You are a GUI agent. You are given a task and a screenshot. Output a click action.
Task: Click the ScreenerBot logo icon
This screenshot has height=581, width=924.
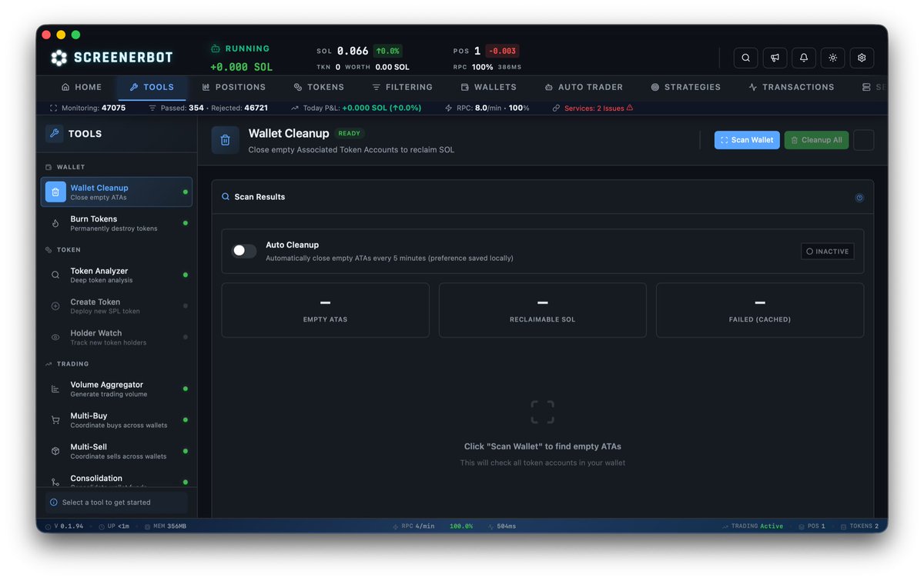(x=59, y=58)
